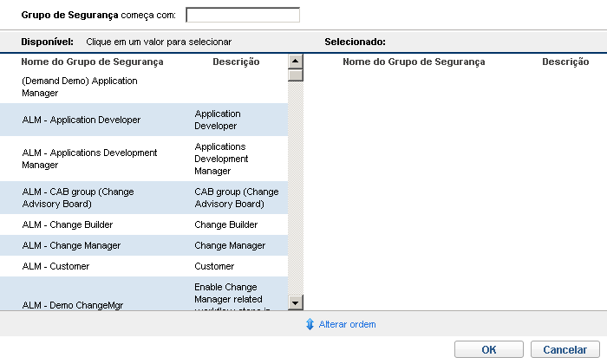Screen dimensions: 607x364
Task: Click Nome do Grupo de Segurança header in selected list
Action: coord(414,62)
